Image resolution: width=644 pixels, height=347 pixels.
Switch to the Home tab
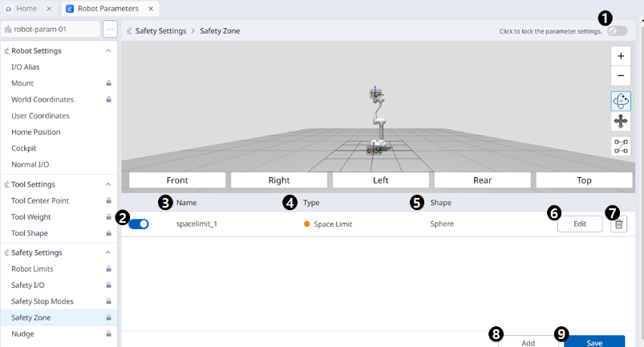(26, 9)
